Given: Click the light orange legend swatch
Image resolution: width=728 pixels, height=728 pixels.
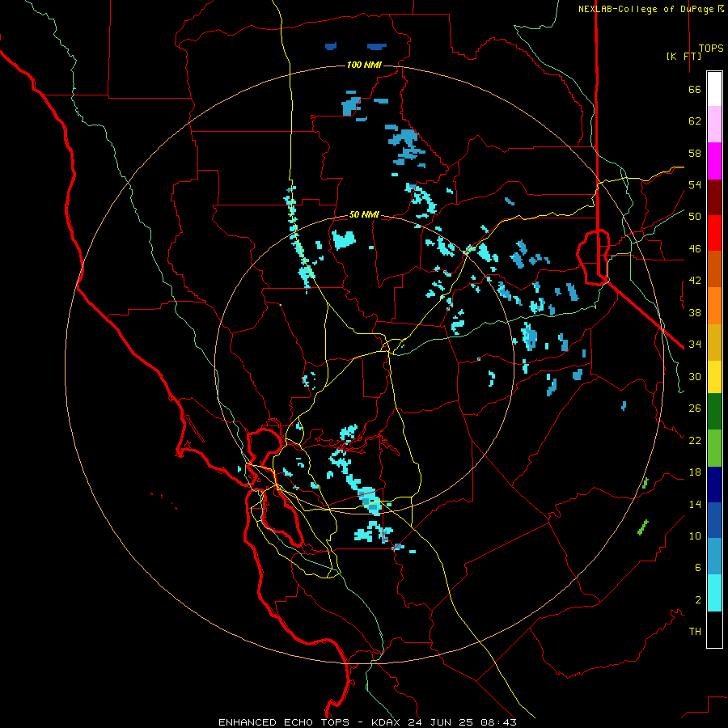Looking at the screenshot, I should click(x=714, y=306).
